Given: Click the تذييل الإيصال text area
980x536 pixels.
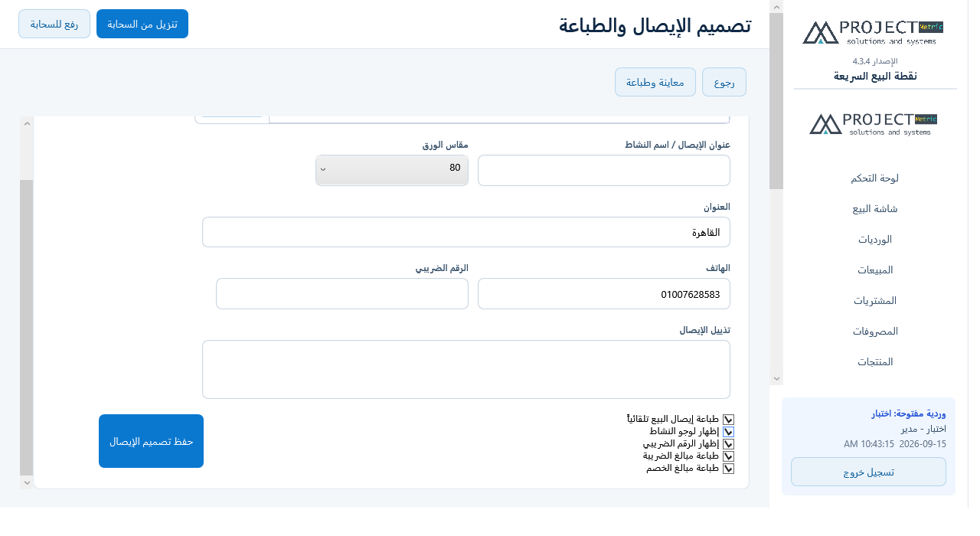Looking at the screenshot, I should (x=466, y=370).
